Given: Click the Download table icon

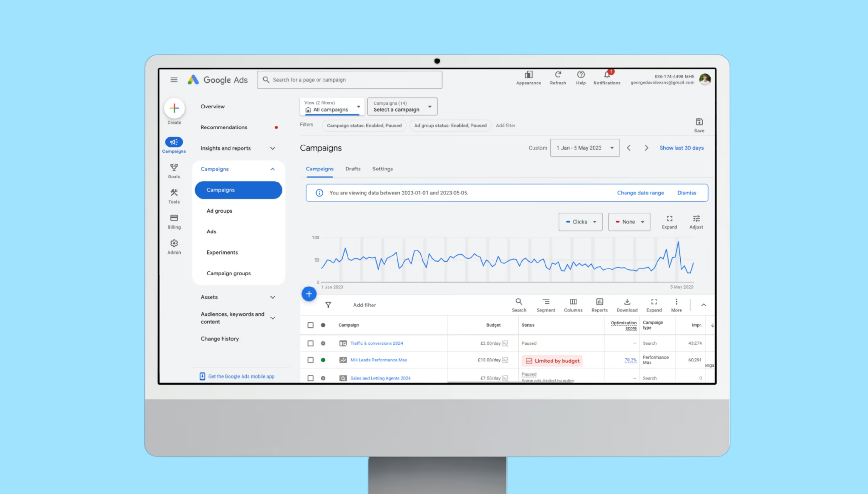Looking at the screenshot, I should (x=627, y=302).
